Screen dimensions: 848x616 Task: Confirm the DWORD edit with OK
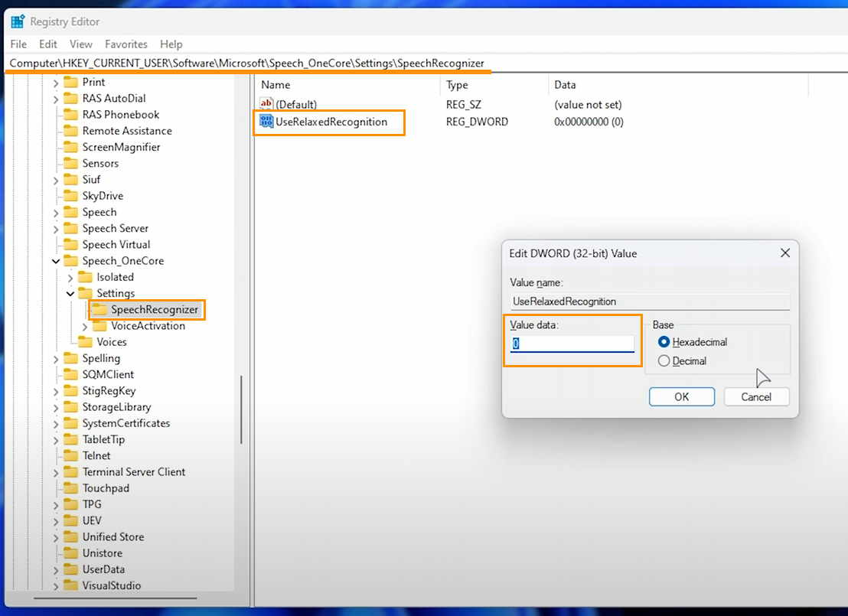[x=681, y=397]
